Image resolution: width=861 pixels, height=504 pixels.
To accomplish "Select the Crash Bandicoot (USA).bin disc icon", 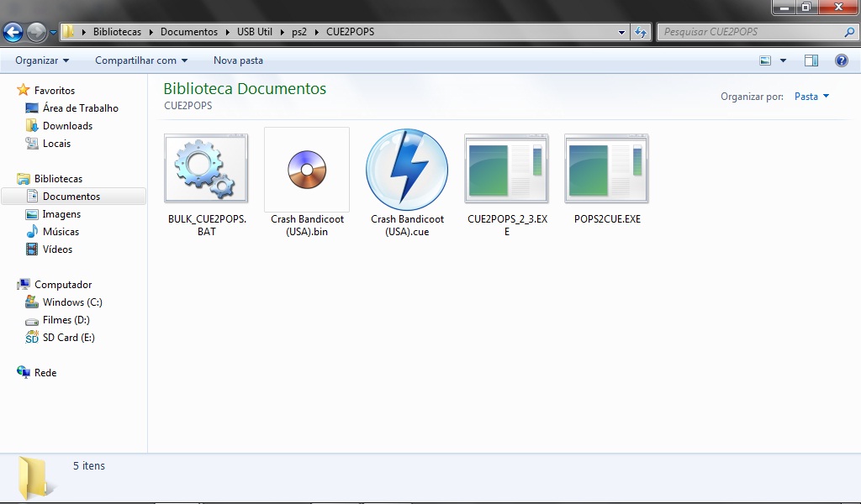I will (306, 169).
